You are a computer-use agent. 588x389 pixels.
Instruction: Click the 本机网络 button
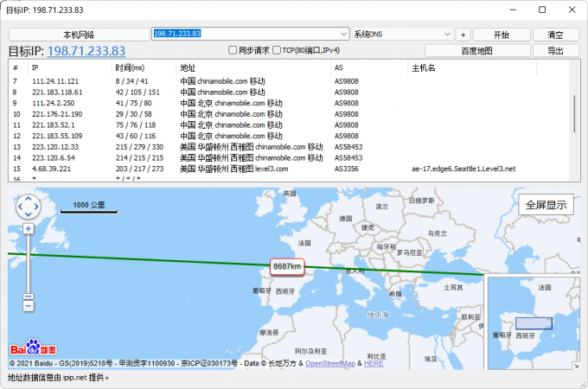click(79, 35)
